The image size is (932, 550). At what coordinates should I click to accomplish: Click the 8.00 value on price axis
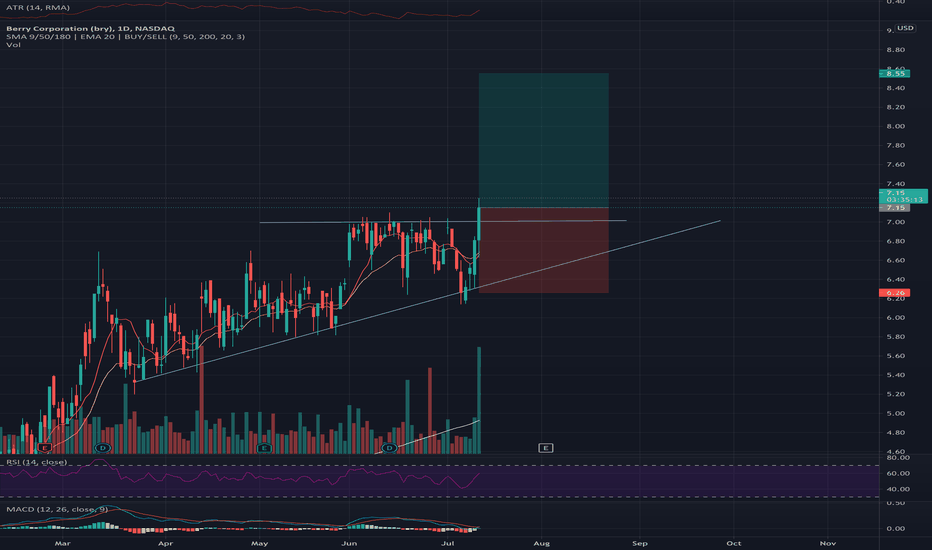896,126
